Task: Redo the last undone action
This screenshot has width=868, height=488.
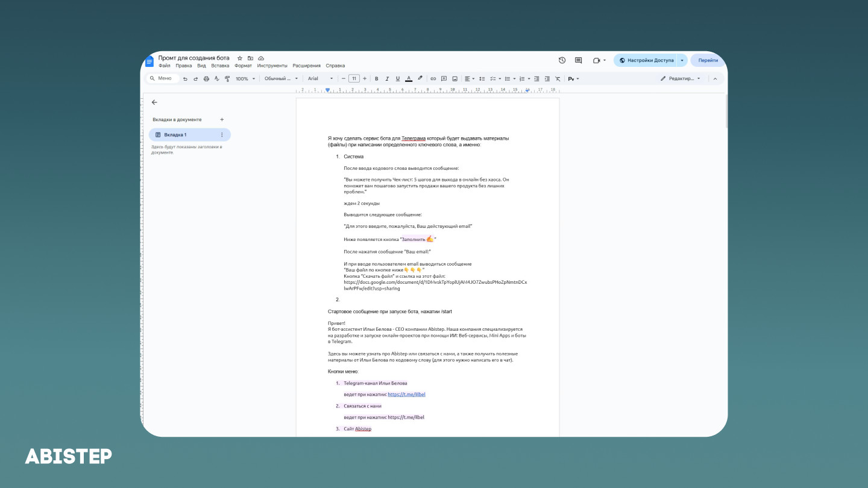Action: point(195,79)
